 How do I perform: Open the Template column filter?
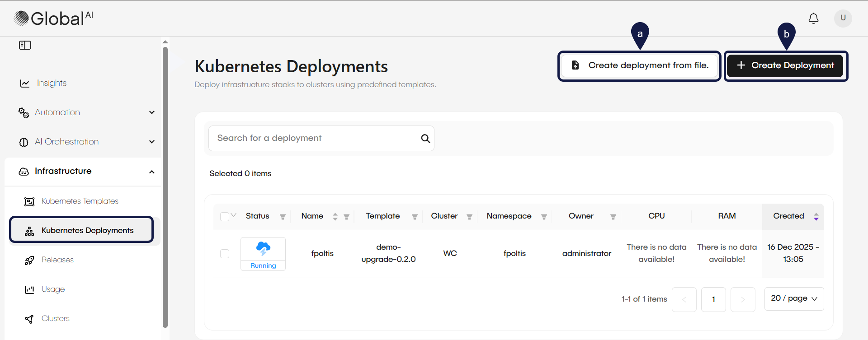pyautogui.click(x=415, y=217)
